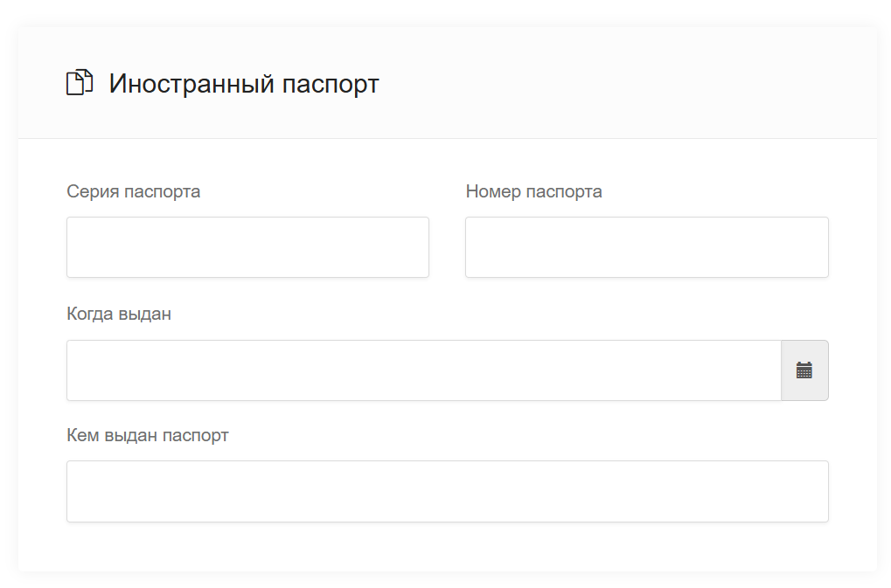
Task: Click the pages icon in the panel header
Action: [x=80, y=83]
